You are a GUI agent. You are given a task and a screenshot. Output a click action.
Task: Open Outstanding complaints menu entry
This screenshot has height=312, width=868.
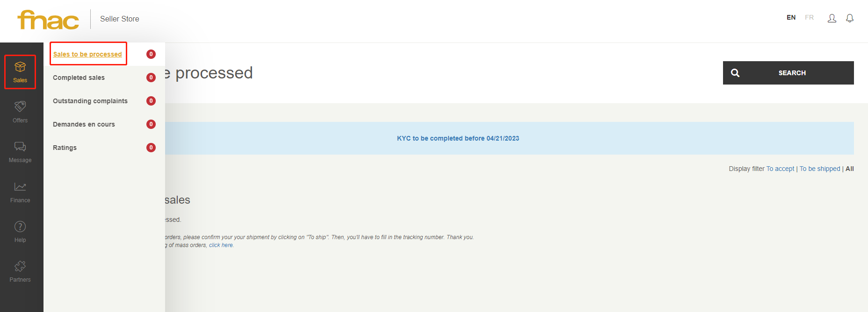pyautogui.click(x=90, y=101)
